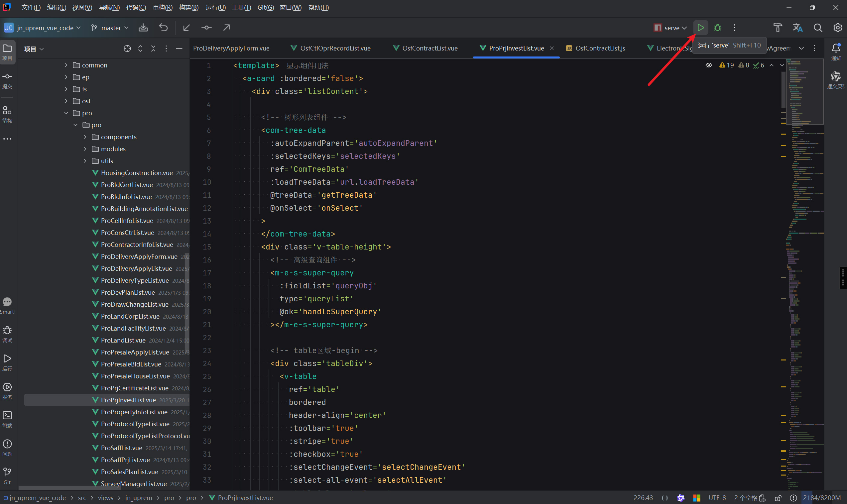The image size is (847, 504).
Task: Open ProLandList.vue in project tree
Action: [123, 340]
